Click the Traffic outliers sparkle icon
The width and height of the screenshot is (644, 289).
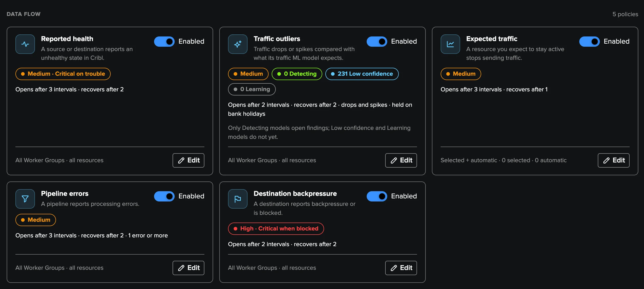point(238,44)
